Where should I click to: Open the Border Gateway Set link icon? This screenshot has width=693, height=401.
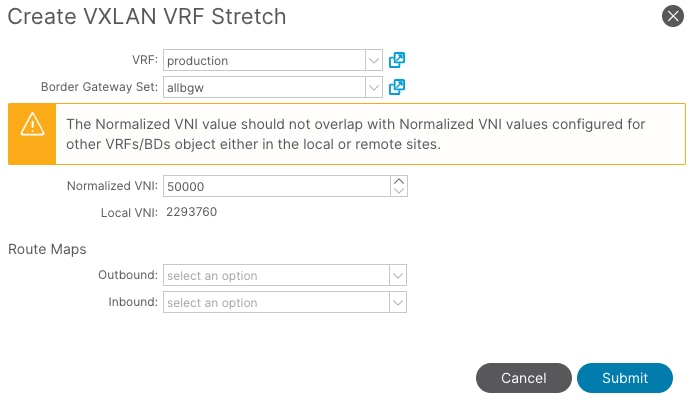(397, 87)
